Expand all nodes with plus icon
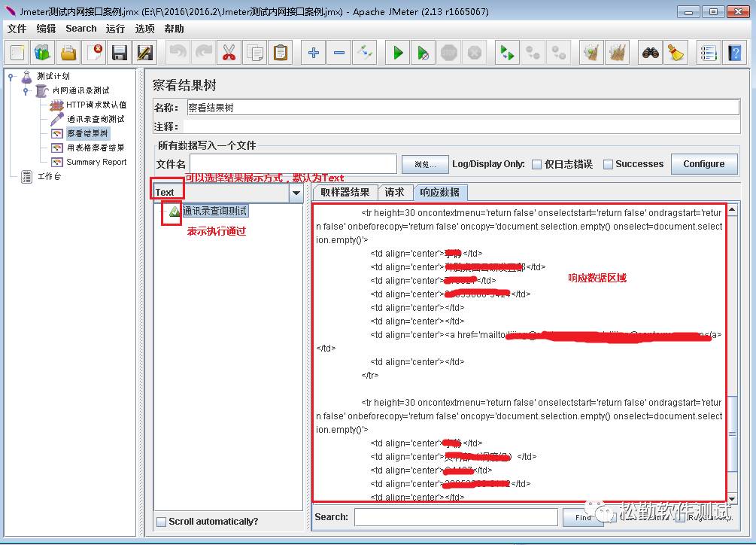Screen dimensions: 756x545 click(x=314, y=53)
